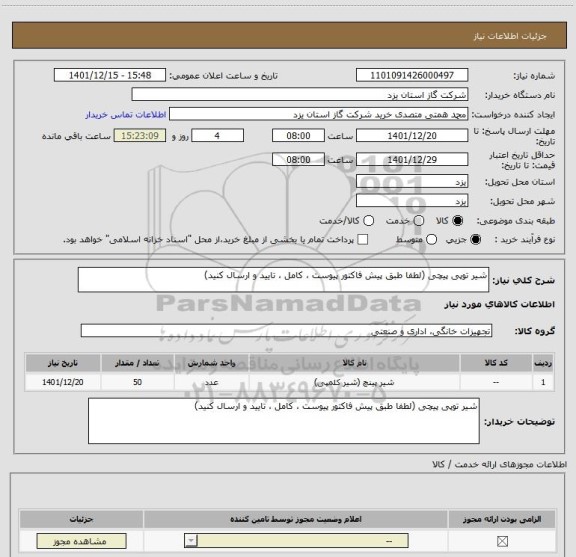Image resolution: width=576 pixels, height=557 pixels.
Task: Click the واحد شمارش column header
Action: click(212, 363)
